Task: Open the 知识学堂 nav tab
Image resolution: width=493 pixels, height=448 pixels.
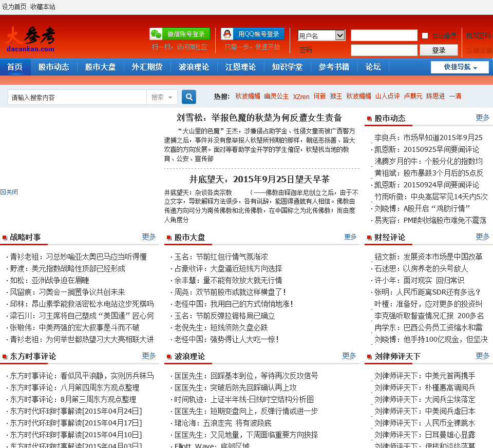Action: (287, 67)
